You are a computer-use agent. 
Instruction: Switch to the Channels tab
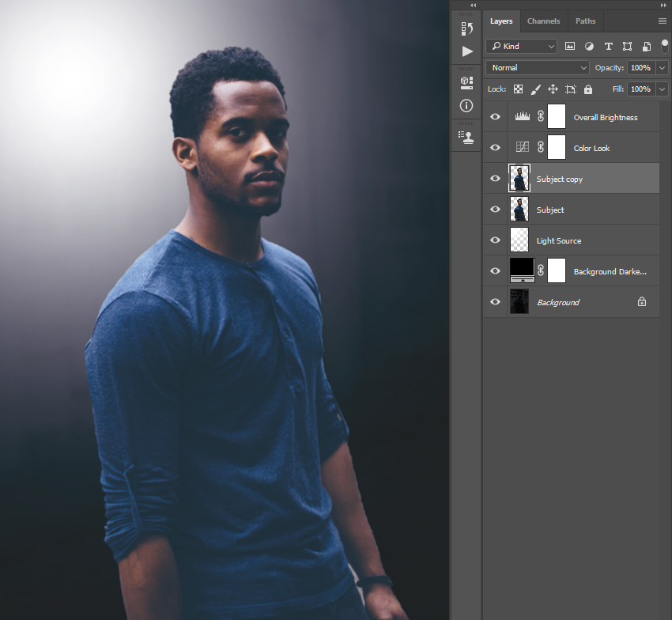(543, 21)
